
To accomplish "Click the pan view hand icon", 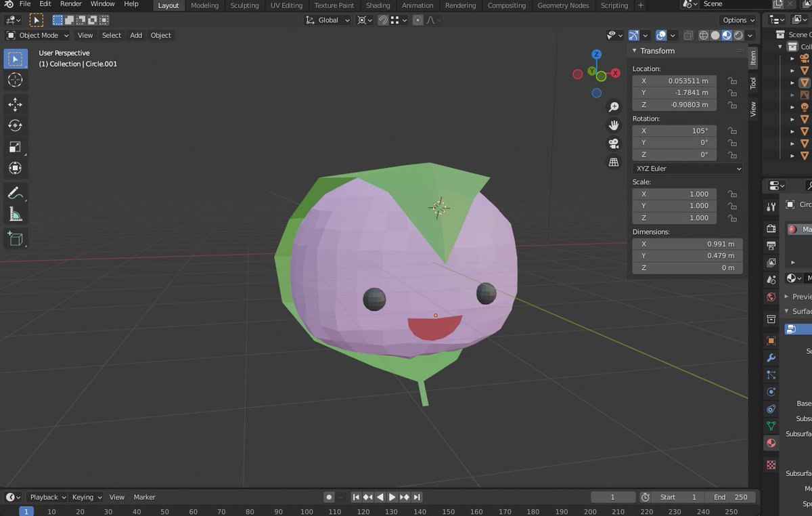I will (614, 125).
